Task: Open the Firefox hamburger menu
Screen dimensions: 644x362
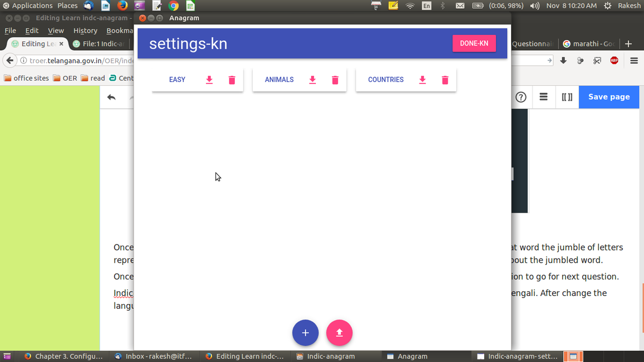Action: coord(633,61)
